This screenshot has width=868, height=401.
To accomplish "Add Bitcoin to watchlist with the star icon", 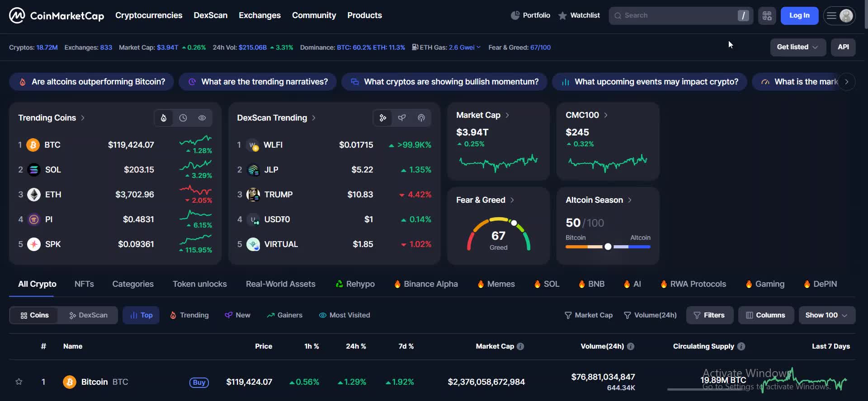I will point(19,382).
